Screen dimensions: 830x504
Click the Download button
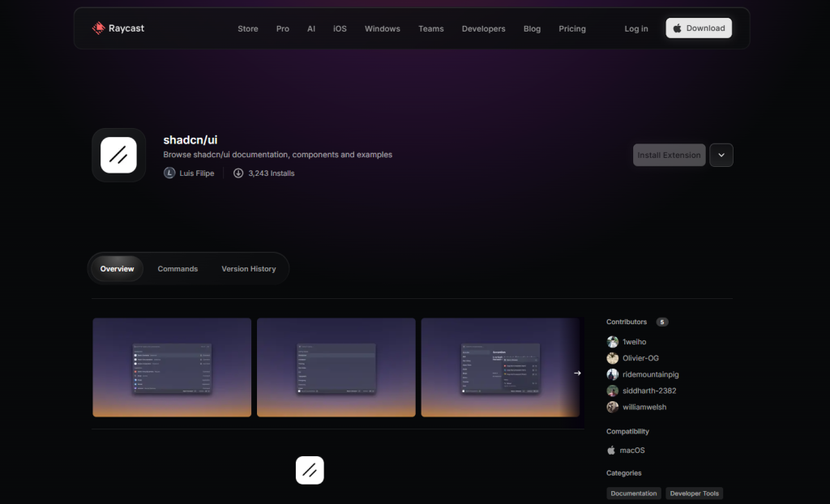click(x=699, y=28)
